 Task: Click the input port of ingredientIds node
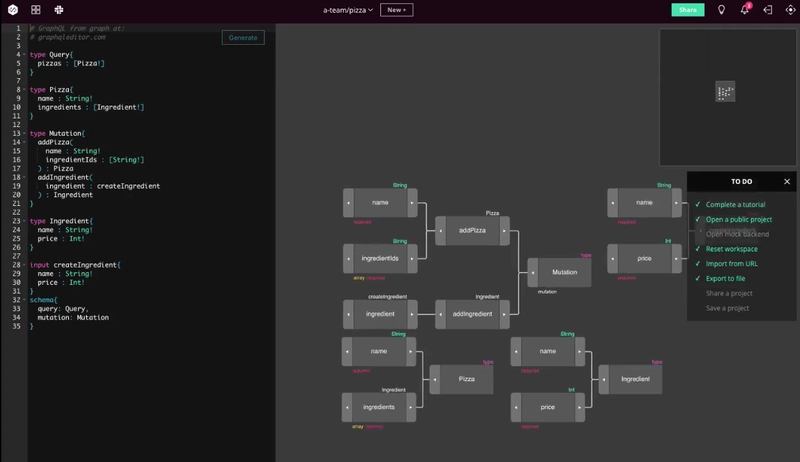coord(348,259)
